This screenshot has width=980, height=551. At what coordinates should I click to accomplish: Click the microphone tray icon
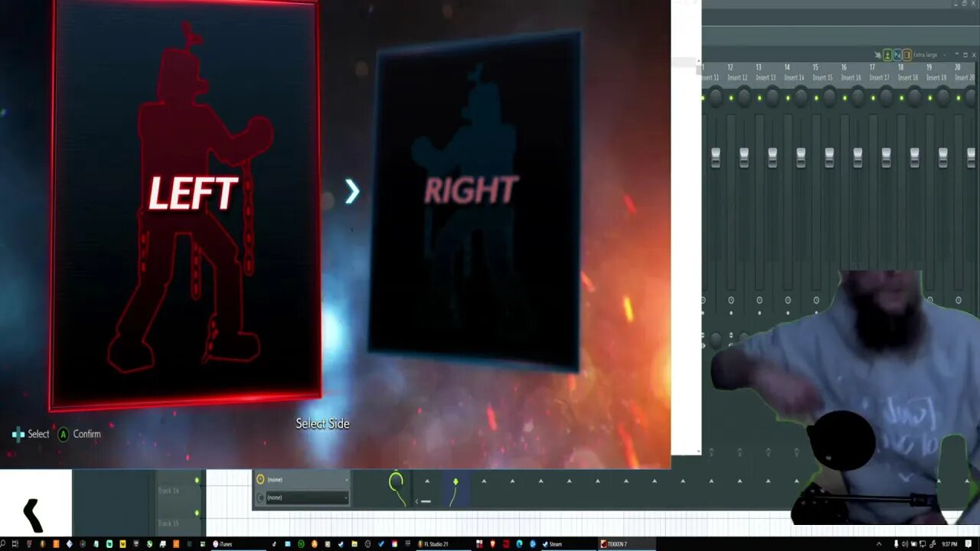(x=896, y=543)
